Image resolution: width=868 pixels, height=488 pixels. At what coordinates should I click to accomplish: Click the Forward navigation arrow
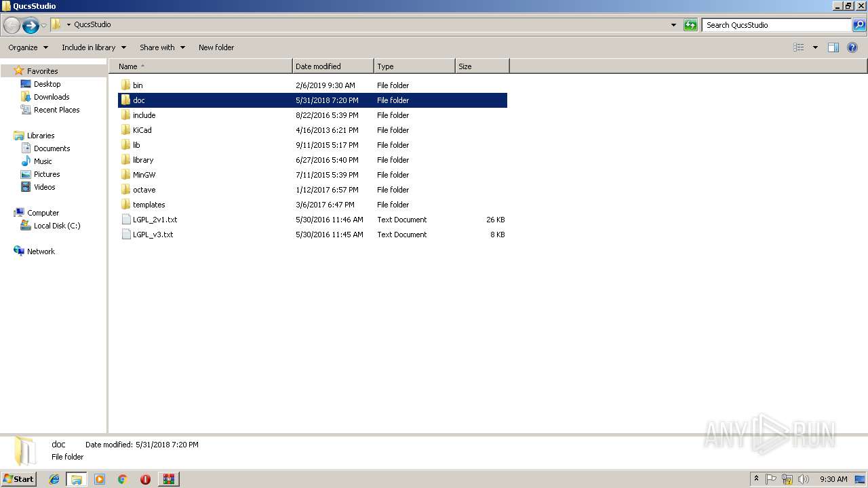31,25
